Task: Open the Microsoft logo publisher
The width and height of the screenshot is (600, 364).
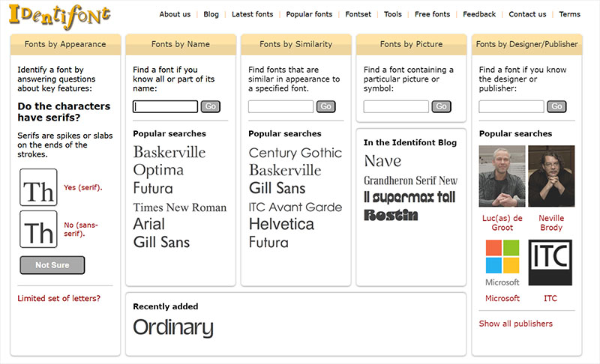Action: (502, 263)
